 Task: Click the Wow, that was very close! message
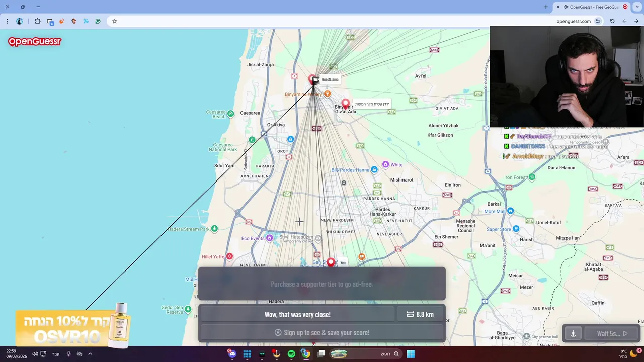(x=297, y=314)
